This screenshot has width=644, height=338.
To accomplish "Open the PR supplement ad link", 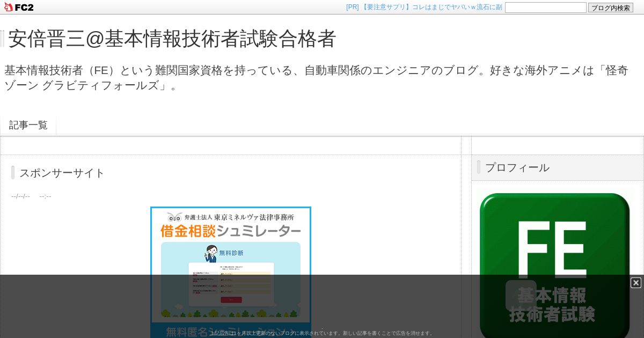I will click(x=424, y=7).
